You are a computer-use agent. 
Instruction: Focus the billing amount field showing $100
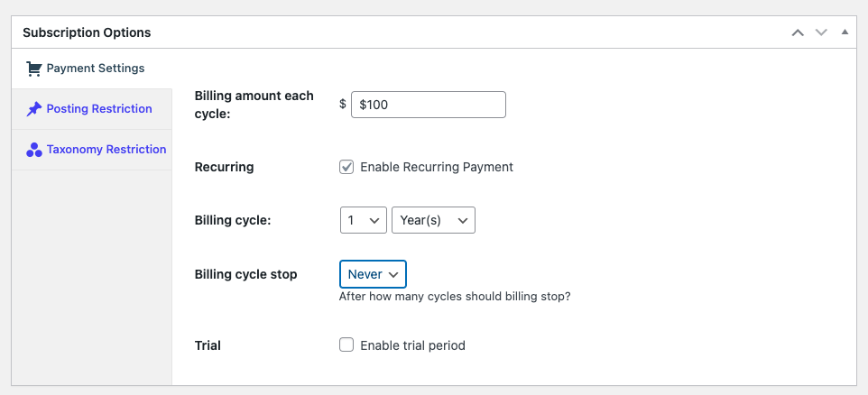click(429, 105)
